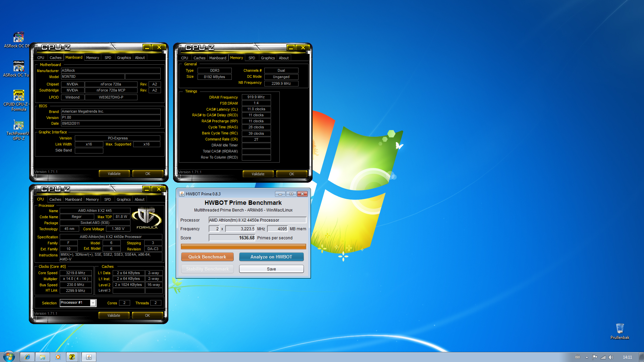Image resolution: width=644 pixels, height=362 pixels.
Task: Open the Action Center flag tray icon
Action: [595, 357]
